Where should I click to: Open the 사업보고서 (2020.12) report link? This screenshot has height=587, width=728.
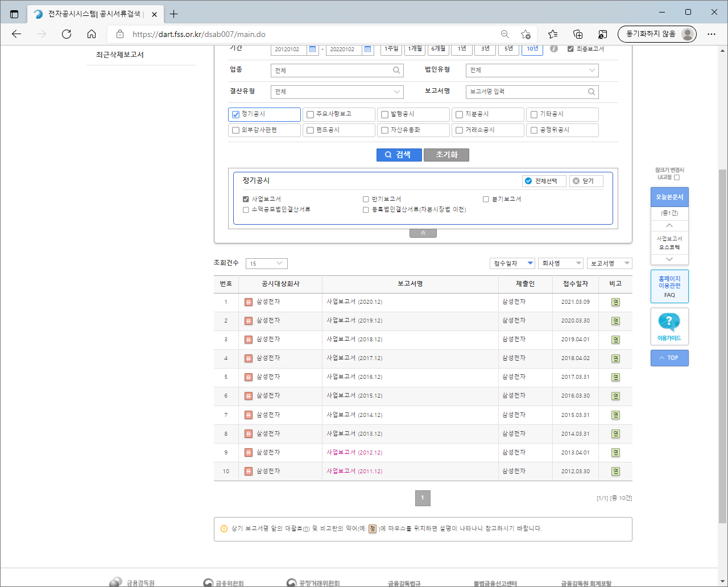coord(354,302)
